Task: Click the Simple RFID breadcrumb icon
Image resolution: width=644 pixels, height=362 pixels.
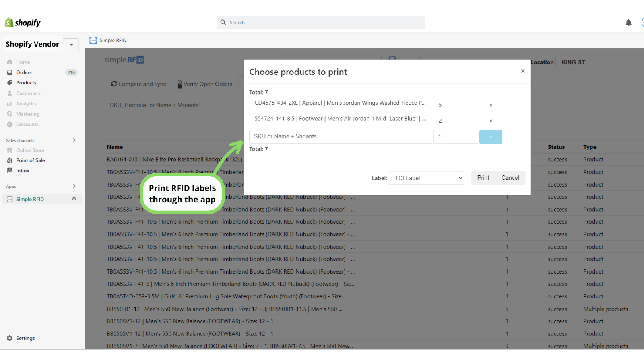Action: pos(93,40)
